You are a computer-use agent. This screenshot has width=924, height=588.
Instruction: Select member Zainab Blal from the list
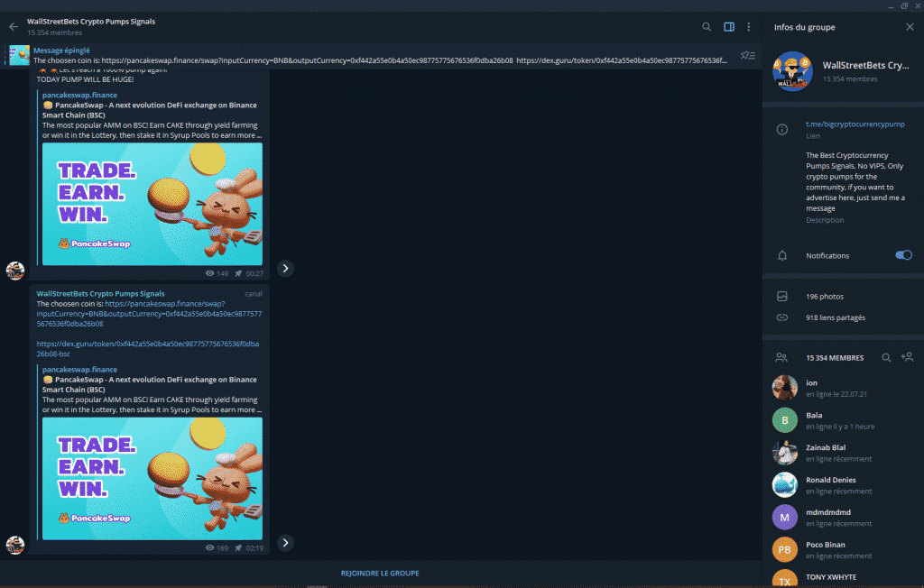click(826, 447)
